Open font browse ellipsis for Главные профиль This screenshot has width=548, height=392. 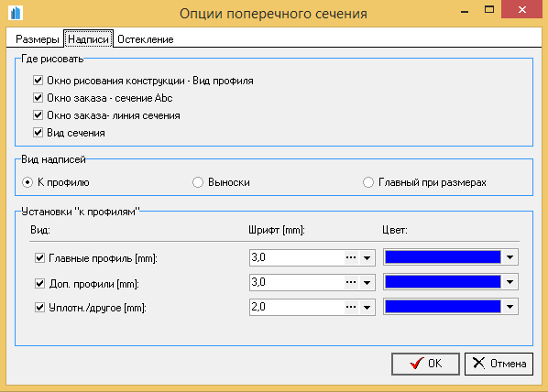351,258
